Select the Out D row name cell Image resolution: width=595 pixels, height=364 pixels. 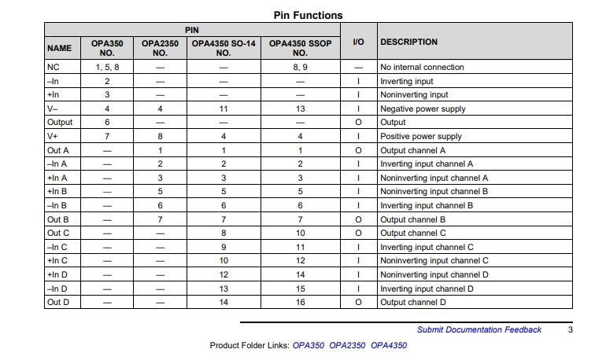point(63,302)
